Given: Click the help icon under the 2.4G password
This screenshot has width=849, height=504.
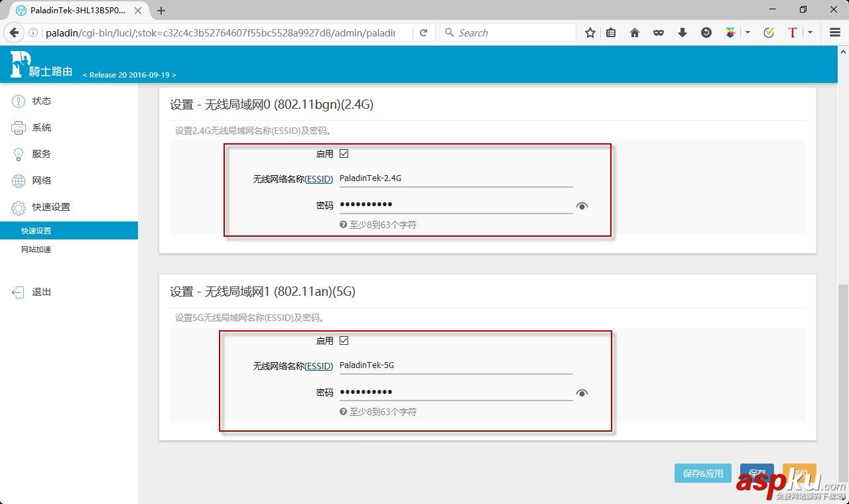Looking at the screenshot, I should tap(344, 225).
